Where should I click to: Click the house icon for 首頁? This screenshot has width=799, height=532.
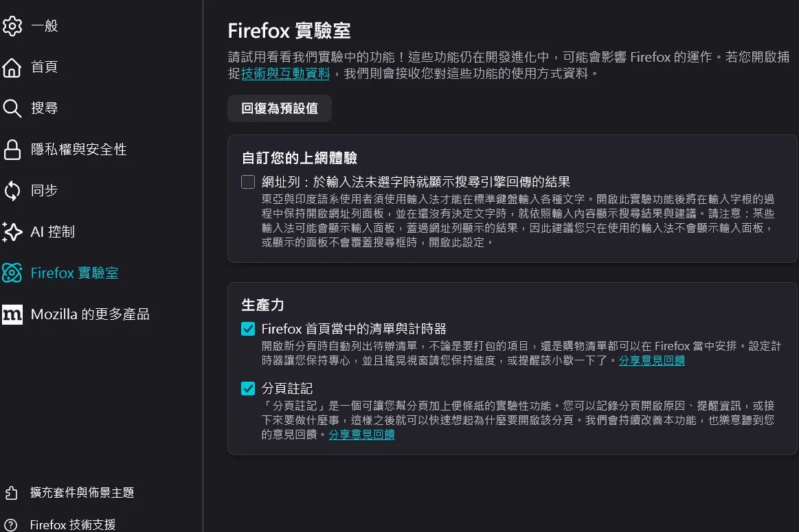click(12, 67)
